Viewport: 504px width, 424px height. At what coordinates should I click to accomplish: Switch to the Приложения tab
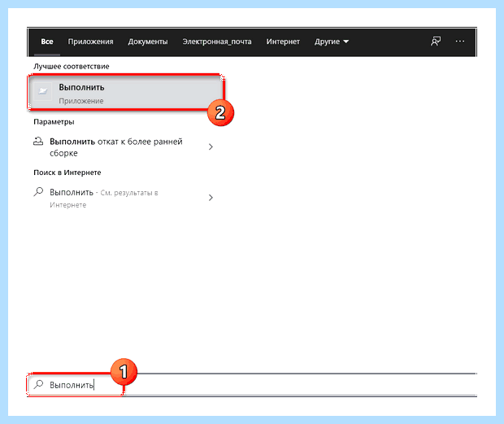pyautogui.click(x=91, y=42)
